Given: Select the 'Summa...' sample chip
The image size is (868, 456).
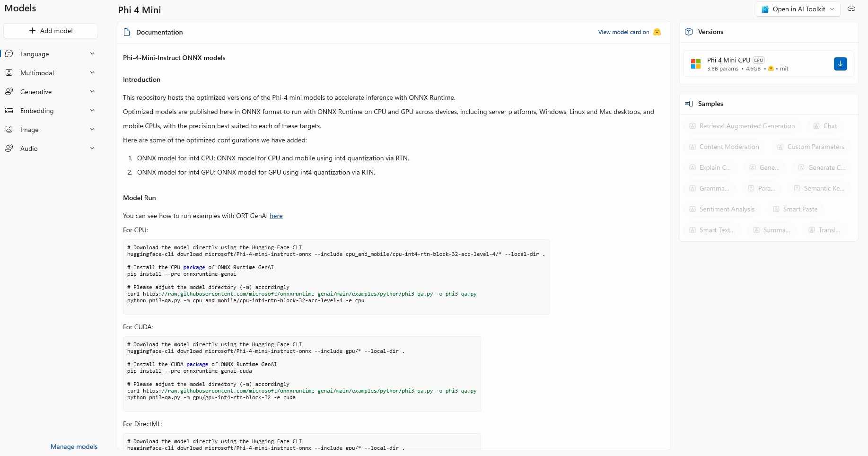Looking at the screenshot, I should click(772, 230).
